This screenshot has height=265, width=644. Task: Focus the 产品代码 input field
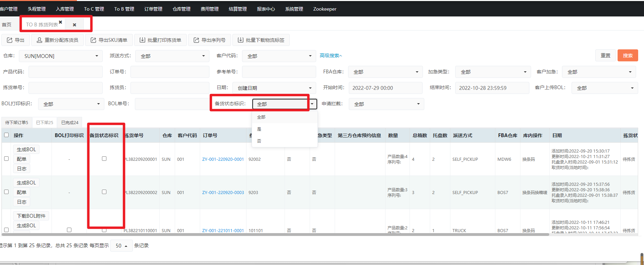[x=66, y=72]
